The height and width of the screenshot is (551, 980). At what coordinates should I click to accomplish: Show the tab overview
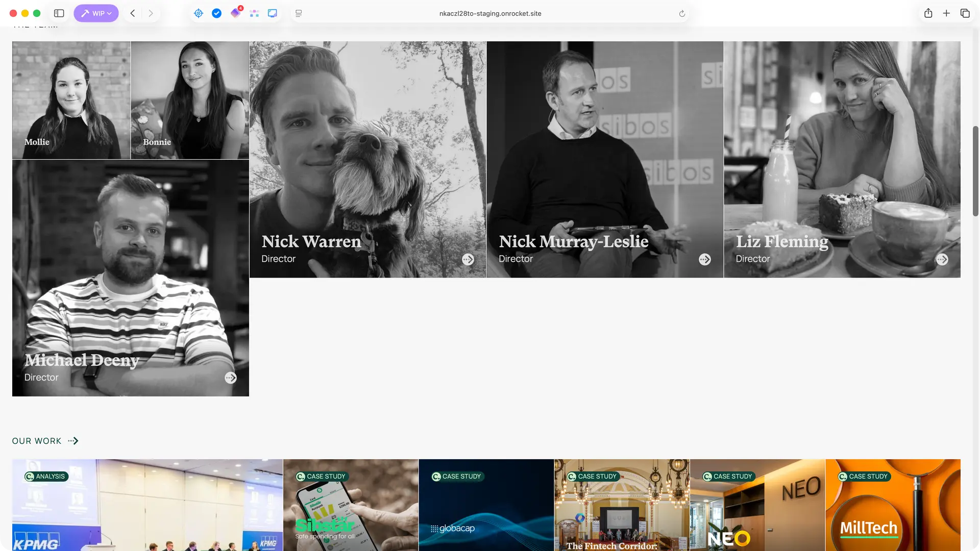click(965, 13)
